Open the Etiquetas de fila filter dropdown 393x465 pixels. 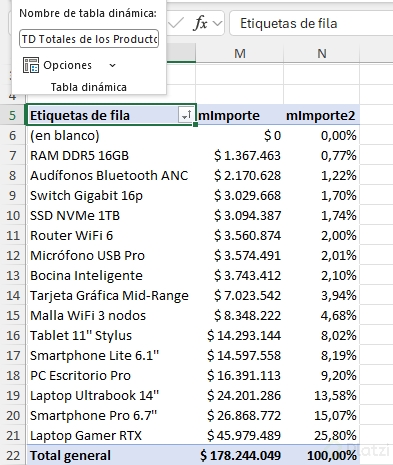(x=185, y=115)
